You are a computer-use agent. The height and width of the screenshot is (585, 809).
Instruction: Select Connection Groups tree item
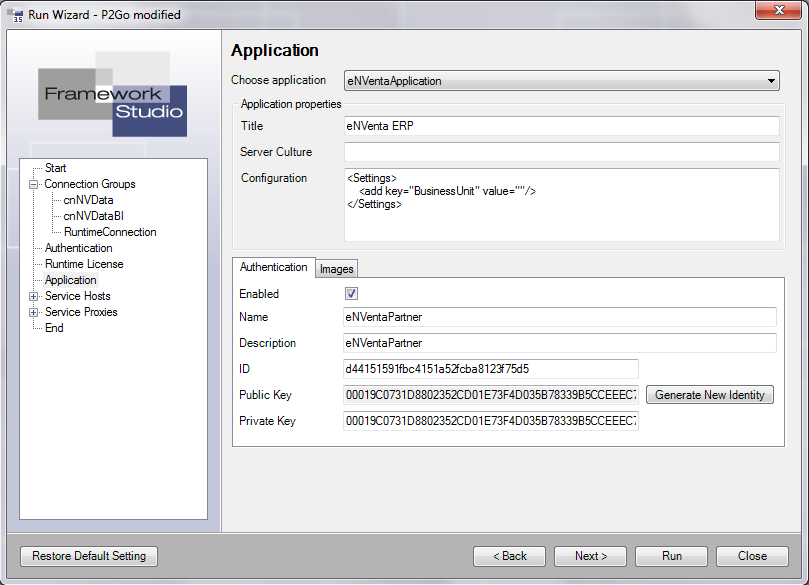(x=90, y=184)
